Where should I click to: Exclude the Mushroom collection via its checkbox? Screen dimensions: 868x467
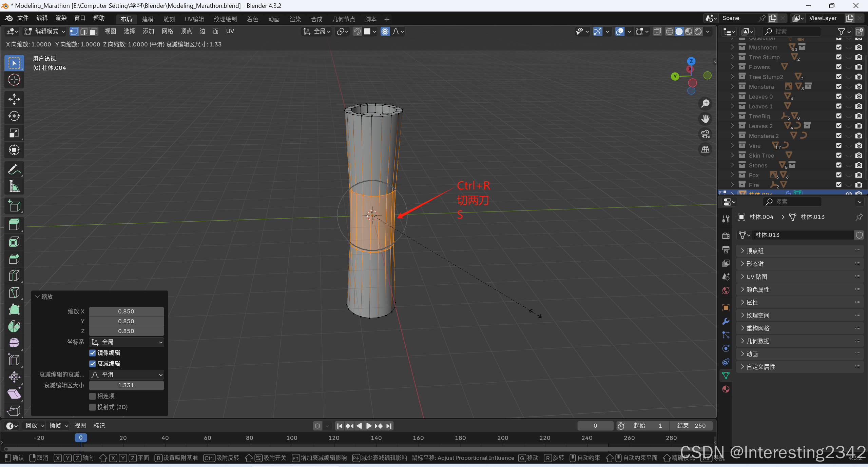pos(839,47)
